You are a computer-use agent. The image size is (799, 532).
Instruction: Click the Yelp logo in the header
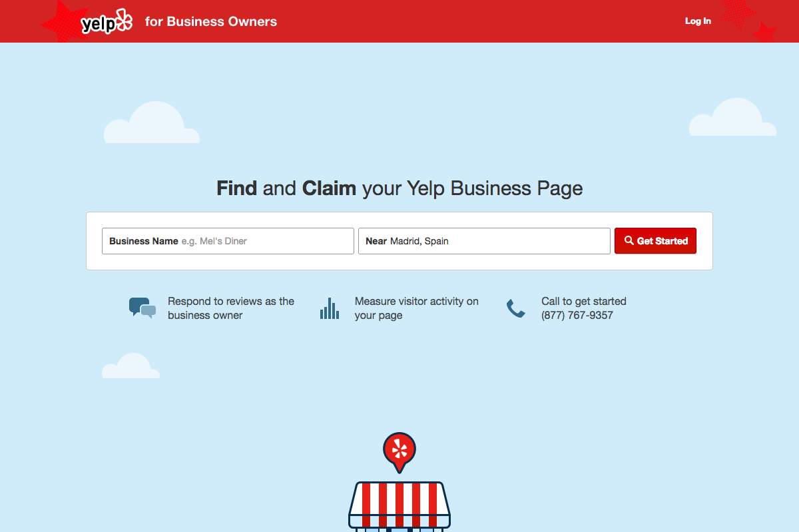pyautogui.click(x=107, y=22)
